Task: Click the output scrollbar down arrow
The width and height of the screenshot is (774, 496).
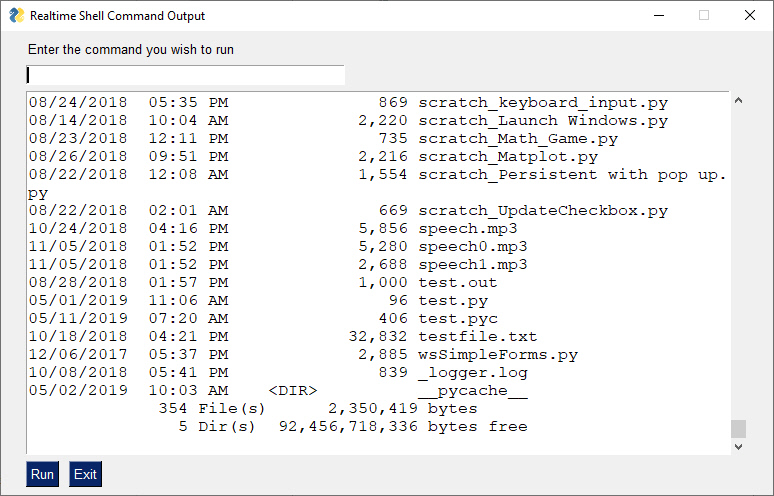Action: [x=738, y=446]
